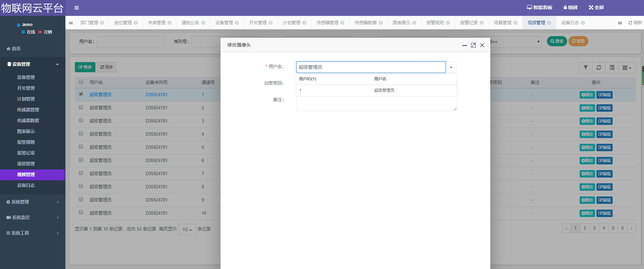This screenshot has height=269, width=644.
Task: Click the 同步 sync button
Action: 107,67
